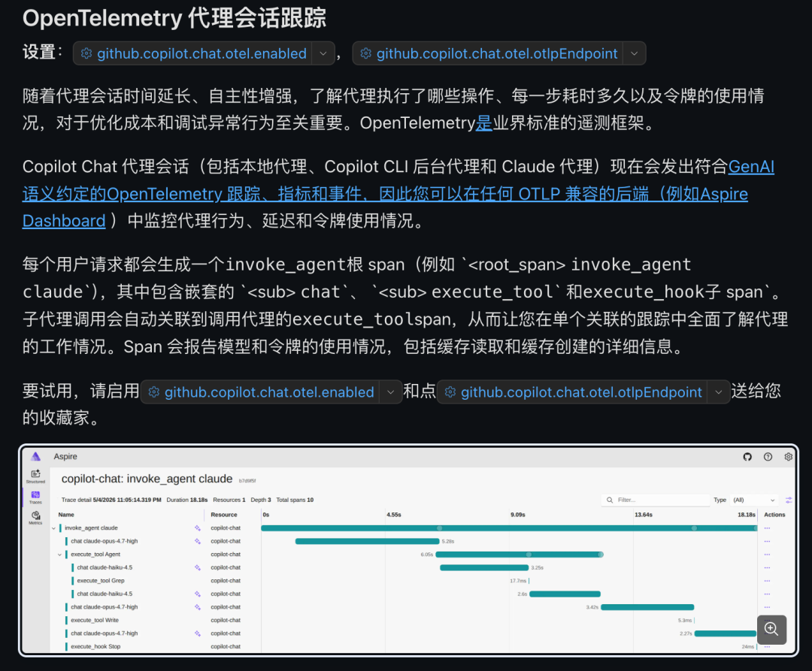
Task: Click sparkle icon on second chat claude-haiku-4.5 row
Action: coord(197,594)
